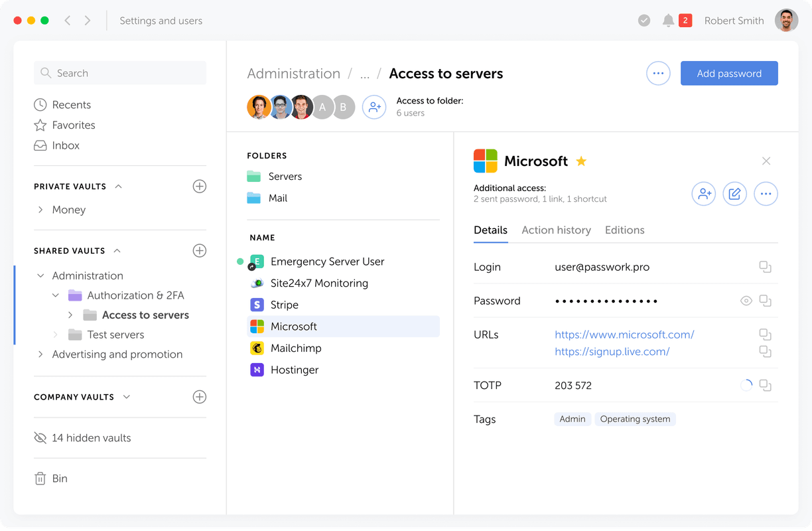The height and width of the screenshot is (531, 812).
Task: Add a new private vault
Action: 200,187
